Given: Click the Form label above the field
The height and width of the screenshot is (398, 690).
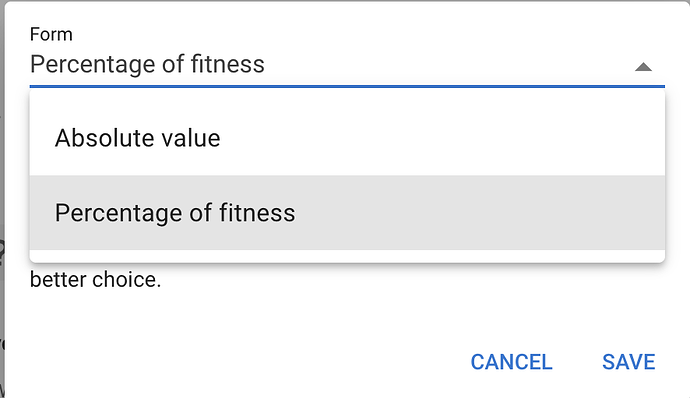Looking at the screenshot, I should (51, 34).
